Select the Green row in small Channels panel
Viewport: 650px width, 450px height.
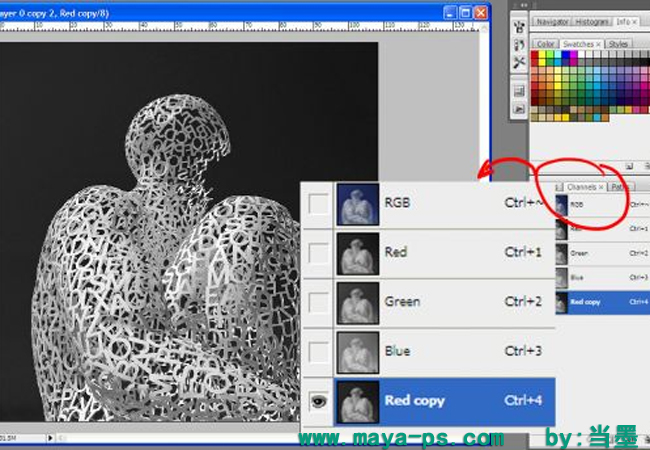[x=603, y=253]
